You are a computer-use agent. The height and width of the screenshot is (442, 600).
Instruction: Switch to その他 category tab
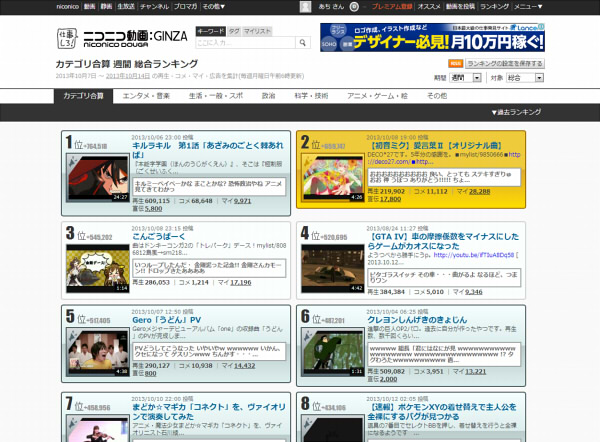(437, 96)
